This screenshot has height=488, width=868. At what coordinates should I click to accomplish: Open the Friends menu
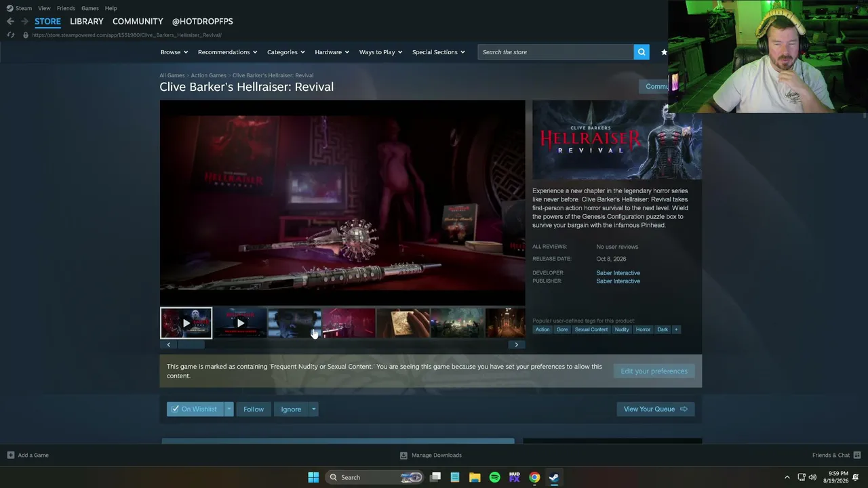66,8
